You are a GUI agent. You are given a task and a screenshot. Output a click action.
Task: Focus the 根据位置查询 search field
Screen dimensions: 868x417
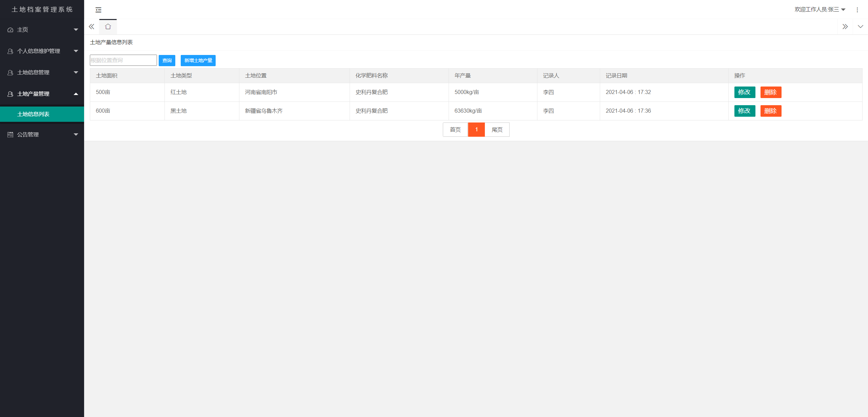point(123,60)
